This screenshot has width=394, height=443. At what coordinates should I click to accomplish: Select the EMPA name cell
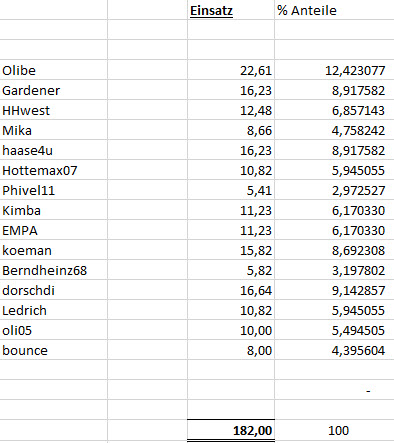[x=54, y=230]
